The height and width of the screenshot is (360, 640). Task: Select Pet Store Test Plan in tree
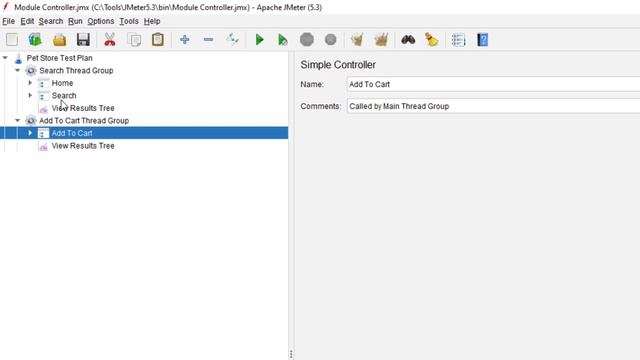click(60, 58)
